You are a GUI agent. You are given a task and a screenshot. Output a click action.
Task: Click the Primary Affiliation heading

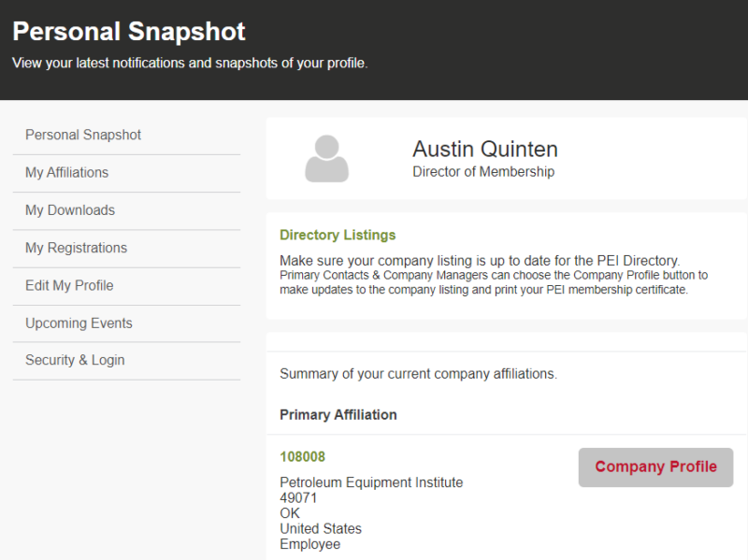click(338, 414)
